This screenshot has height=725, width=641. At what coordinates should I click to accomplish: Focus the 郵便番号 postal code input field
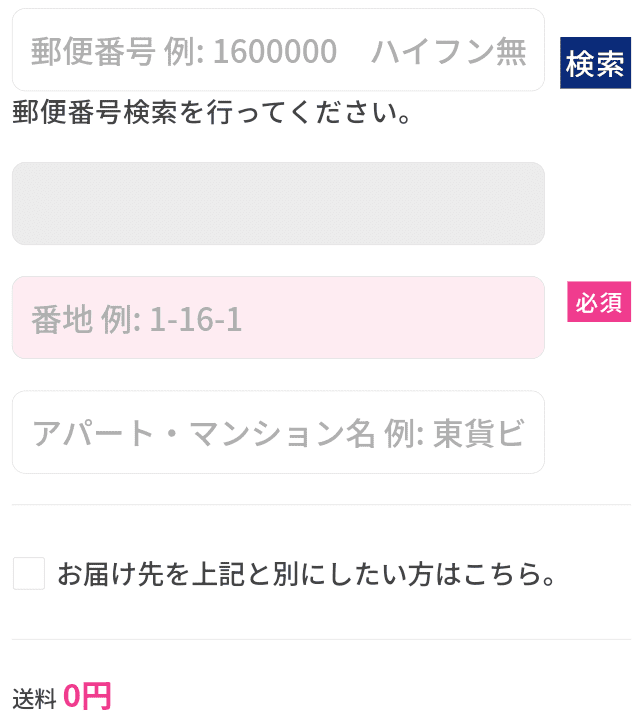pos(278,50)
